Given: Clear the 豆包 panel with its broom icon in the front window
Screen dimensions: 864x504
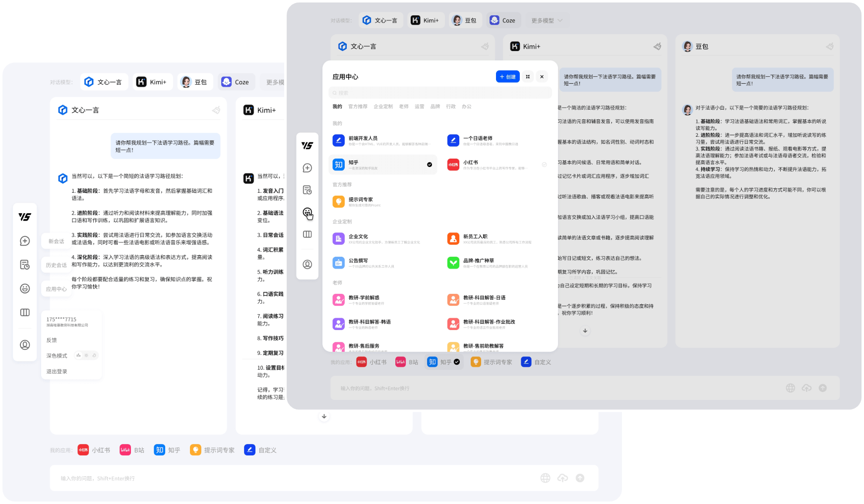Looking at the screenshot, I should point(830,46).
